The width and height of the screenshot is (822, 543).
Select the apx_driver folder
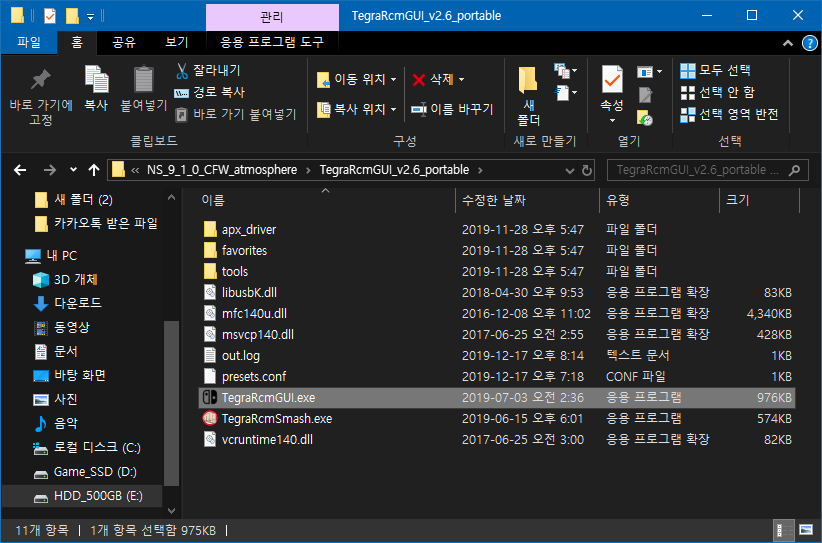(248, 230)
